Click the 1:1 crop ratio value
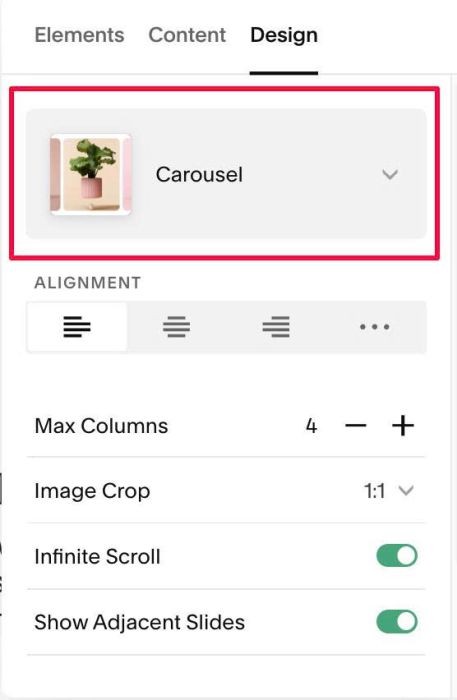 click(374, 491)
